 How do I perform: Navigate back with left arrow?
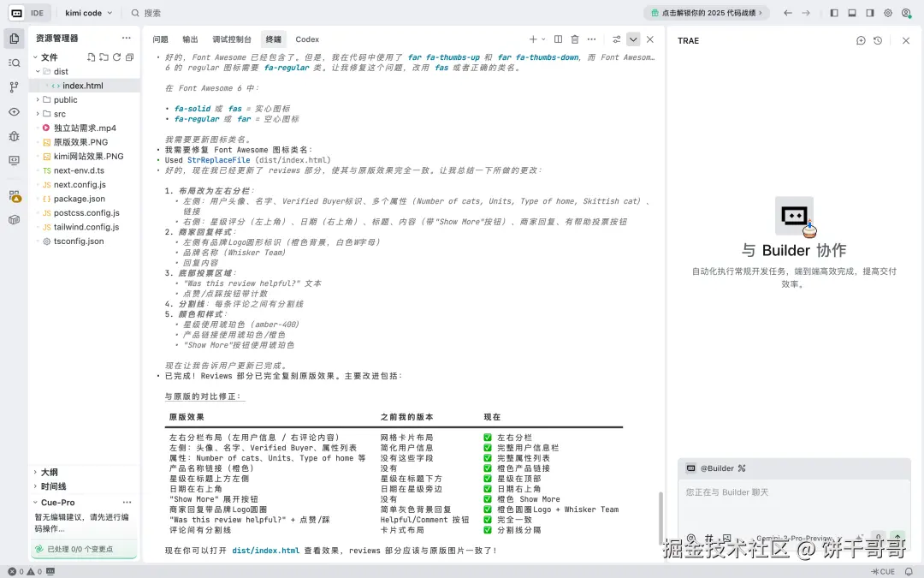point(788,13)
